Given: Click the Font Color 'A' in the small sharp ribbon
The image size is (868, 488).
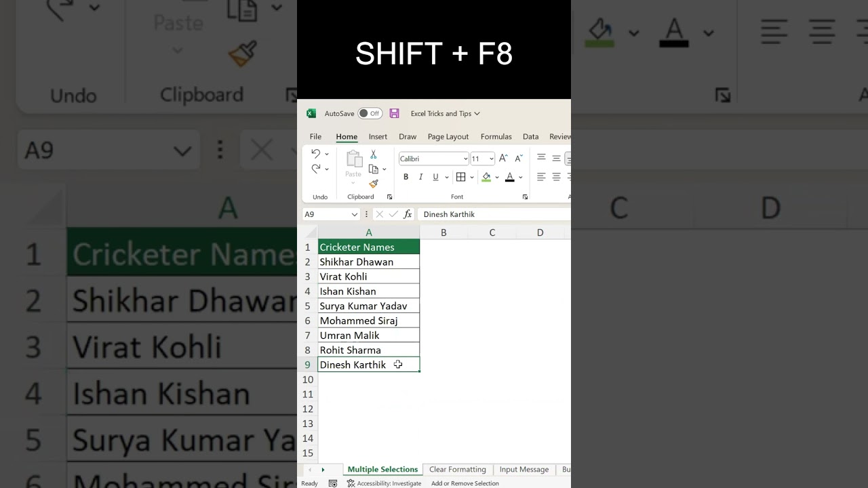Looking at the screenshot, I should pos(510,177).
